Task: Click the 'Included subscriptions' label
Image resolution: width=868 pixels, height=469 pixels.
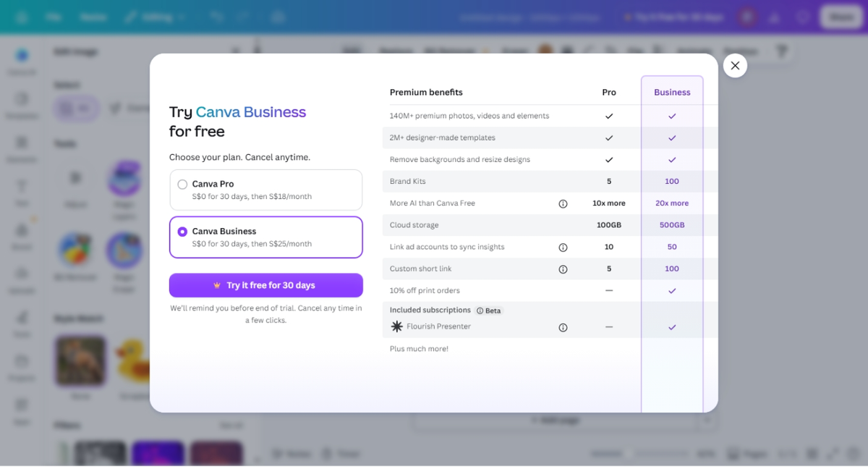Action: 430,310
